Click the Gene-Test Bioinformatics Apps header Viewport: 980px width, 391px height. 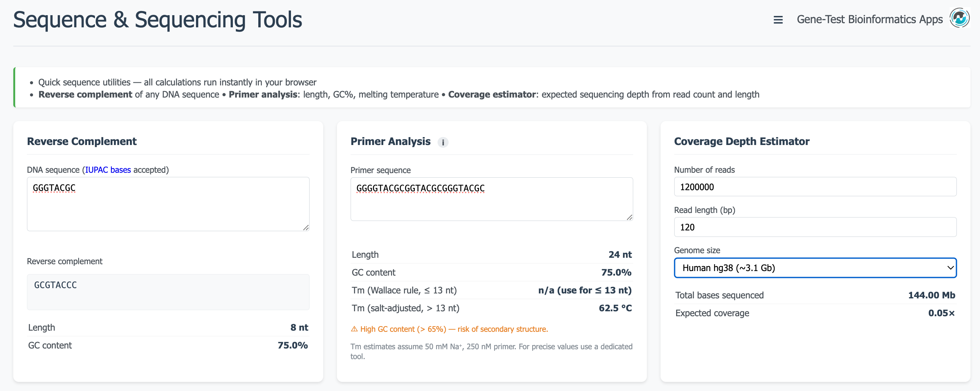(870, 19)
